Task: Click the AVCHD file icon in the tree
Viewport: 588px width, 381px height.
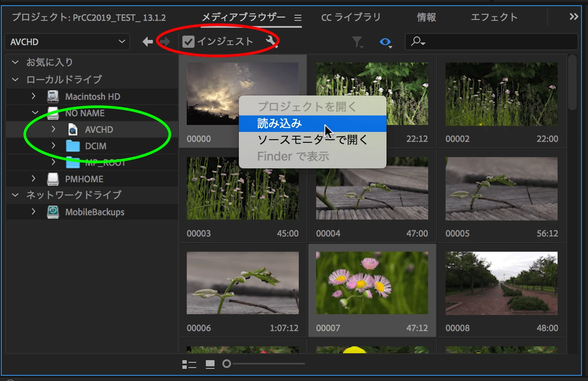Action: (x=73, y=129)
